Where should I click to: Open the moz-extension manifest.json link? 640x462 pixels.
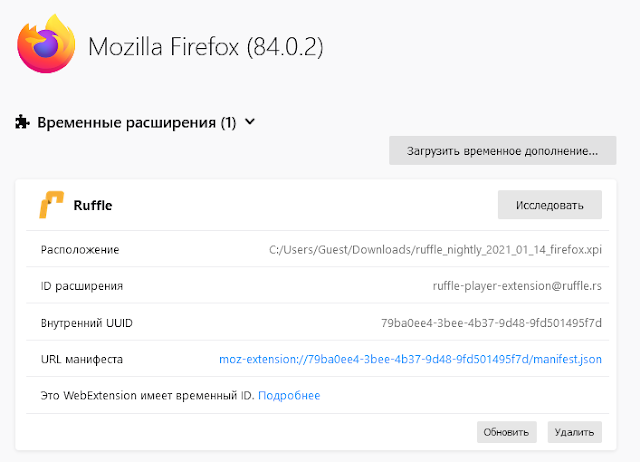410,358
